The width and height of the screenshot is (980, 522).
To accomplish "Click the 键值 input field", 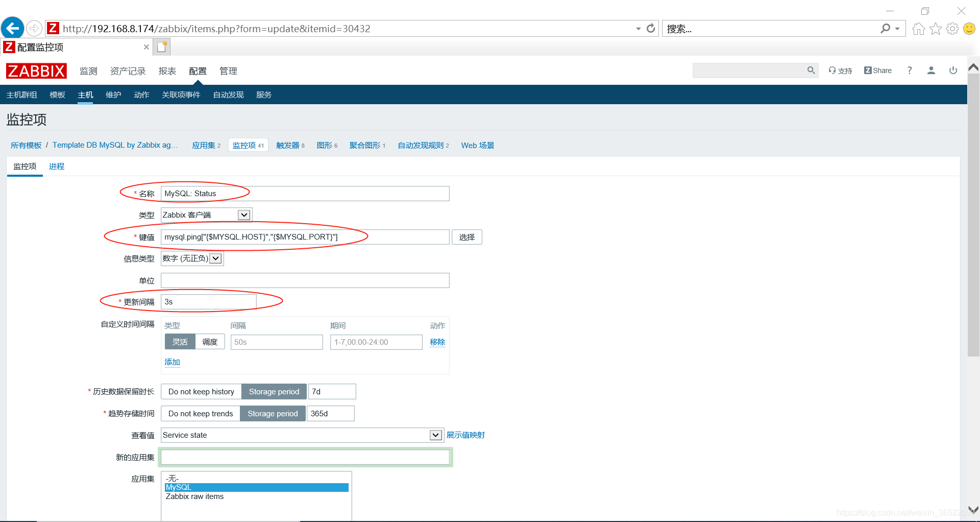I will click(x=305, y=237).
